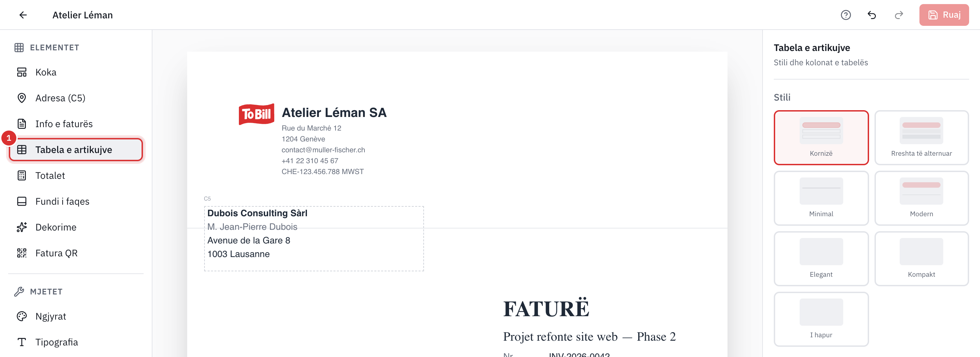Choose the Kornizë table style
Viewport: 980px width, 357px height.
click(821, 138)
